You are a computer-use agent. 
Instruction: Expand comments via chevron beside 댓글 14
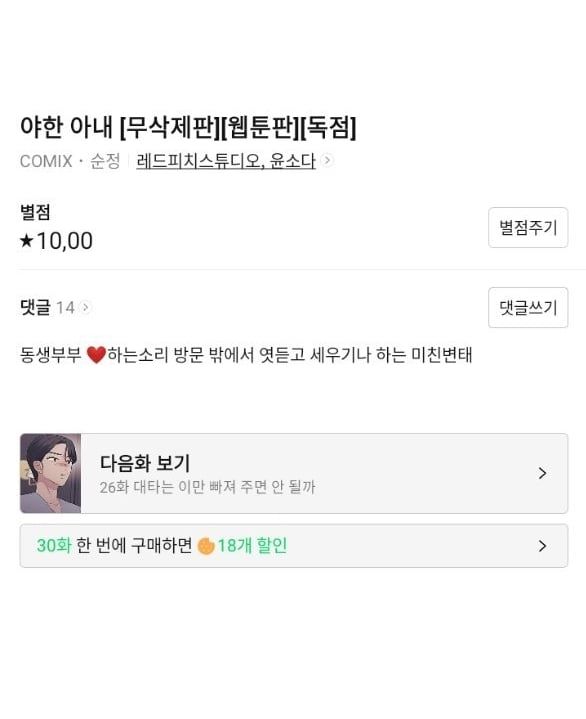85,307
